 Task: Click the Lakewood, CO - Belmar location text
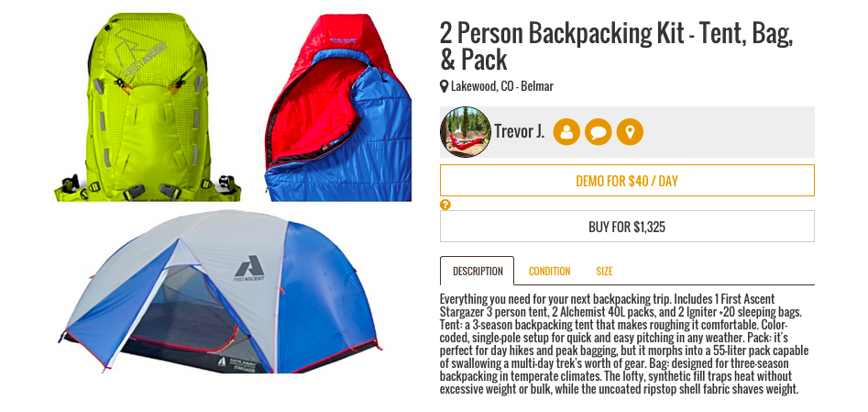click(502, 86)
